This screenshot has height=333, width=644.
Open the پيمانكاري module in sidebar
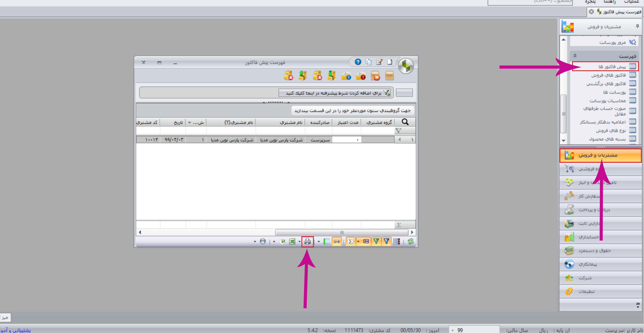click(600, 264)
